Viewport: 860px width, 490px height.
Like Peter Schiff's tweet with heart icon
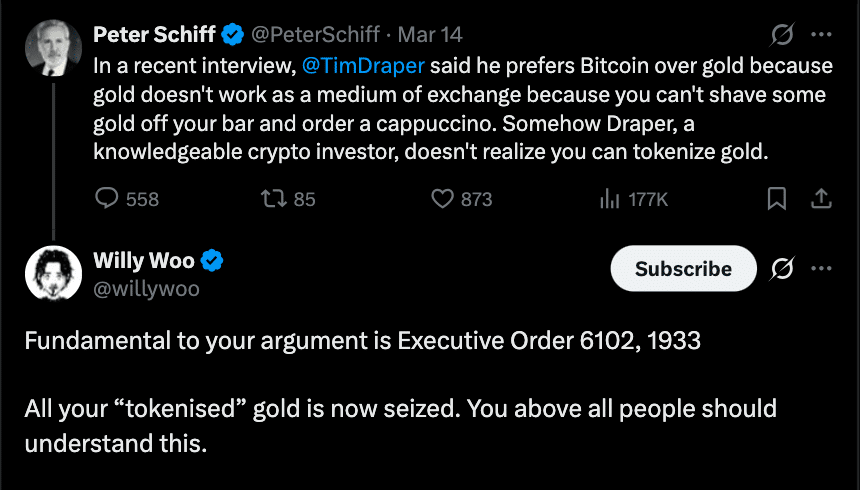[x=443, y=199]
